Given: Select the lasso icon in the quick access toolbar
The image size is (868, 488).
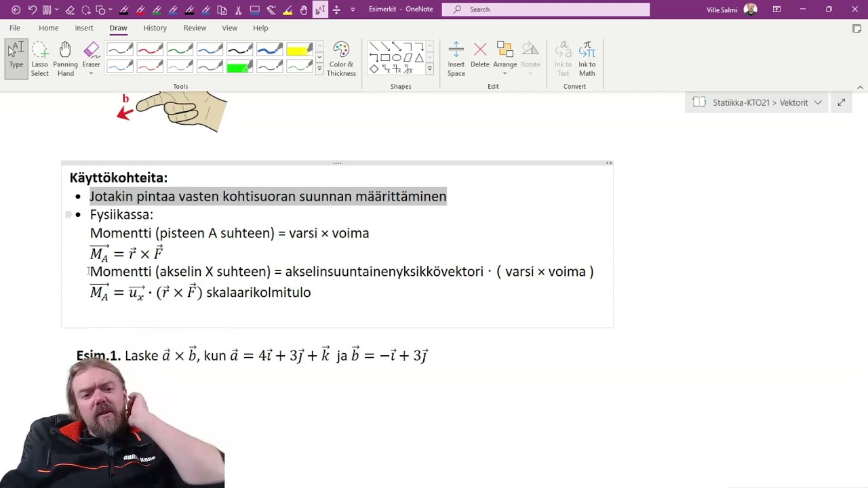Looking at the screenshot, I should [x=86, y=9].
